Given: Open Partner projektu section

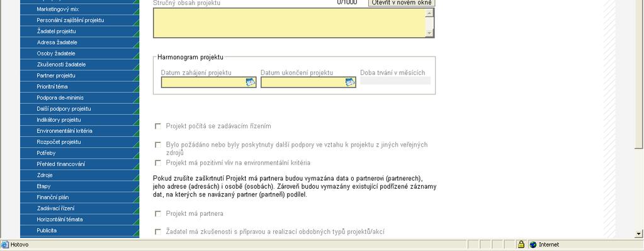Looking at the screenshot, I should point(80,75).
